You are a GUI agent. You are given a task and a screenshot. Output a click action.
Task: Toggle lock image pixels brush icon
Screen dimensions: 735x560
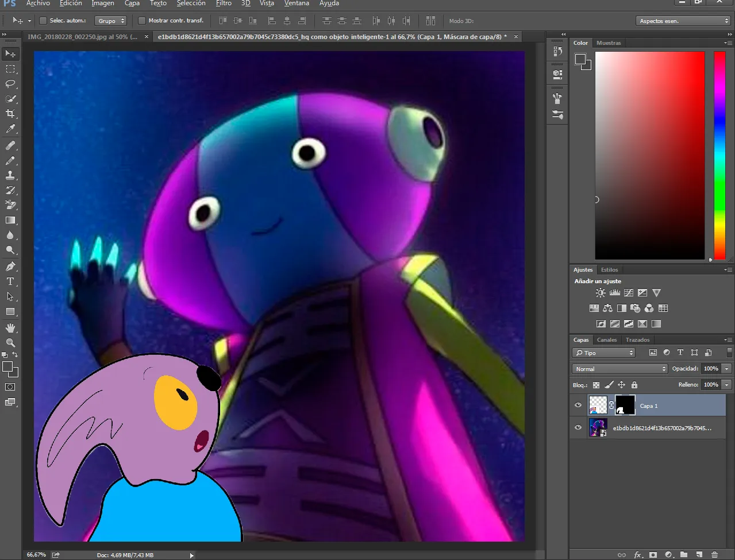coord(609,385)
